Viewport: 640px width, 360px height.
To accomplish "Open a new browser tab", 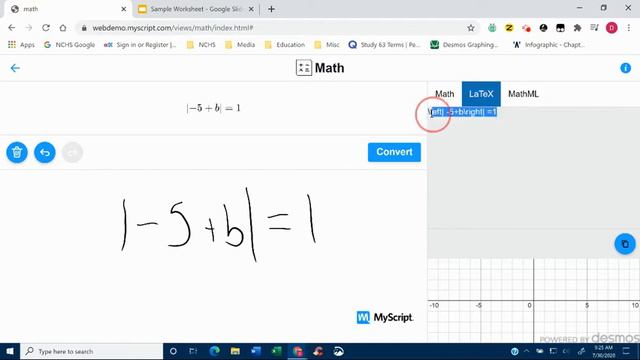I will click(x=271, y=9).
